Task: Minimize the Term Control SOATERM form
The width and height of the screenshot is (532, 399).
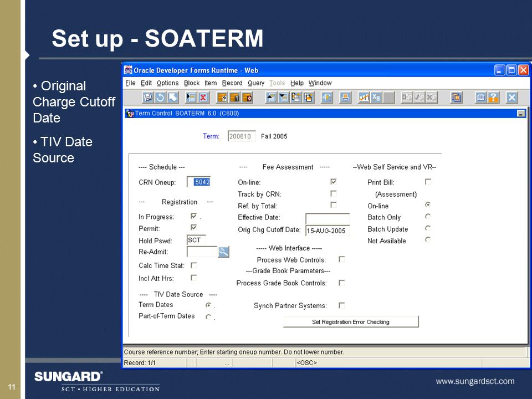Action: pos(521,113)
